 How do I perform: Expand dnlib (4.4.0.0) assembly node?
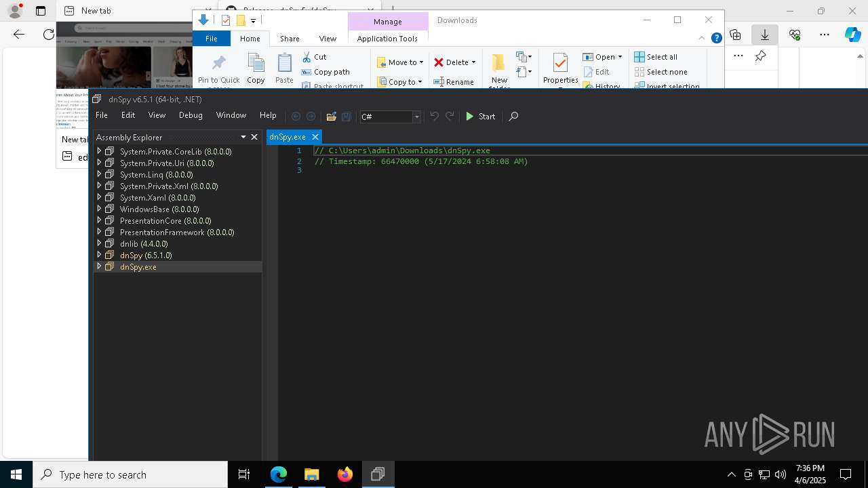click(99, 243)
